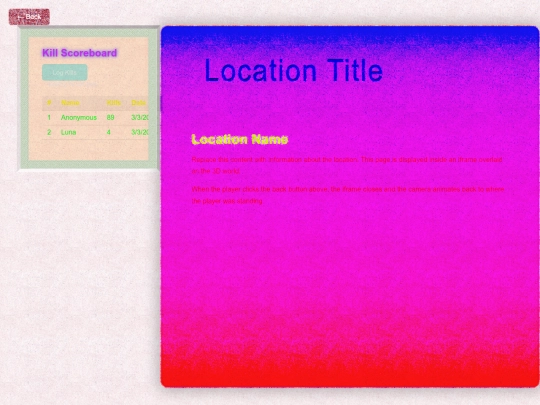
Task: Click the Location Title heading
Action: pyautogui.click(x=294, y=71)
